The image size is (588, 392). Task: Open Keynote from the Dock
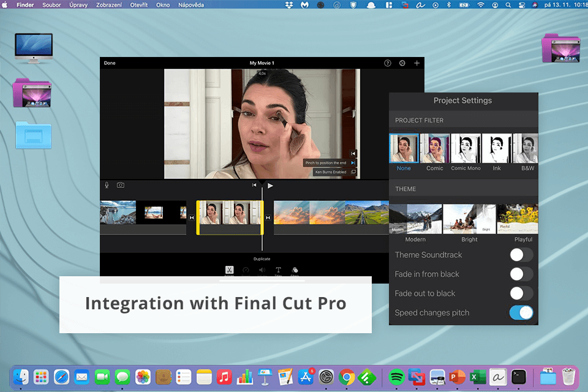click(265, 377)
